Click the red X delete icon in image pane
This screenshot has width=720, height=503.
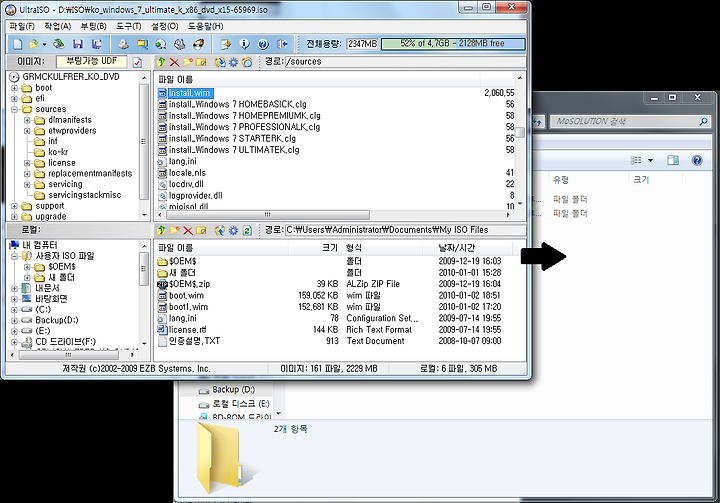[174, 62]
